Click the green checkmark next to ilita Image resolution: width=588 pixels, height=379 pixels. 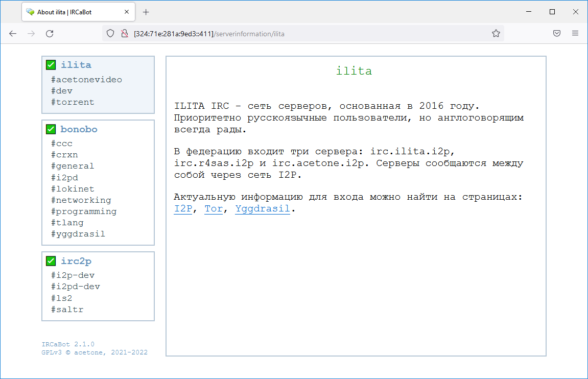(x=51, y=65)
